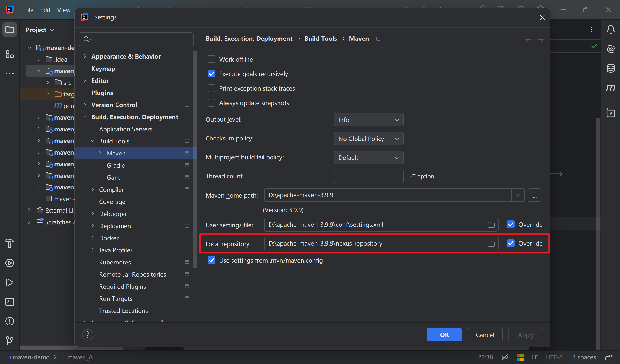Open the Checksum policy dropdown
Viewport: 620px width, 364px height.
click(369, 139)
